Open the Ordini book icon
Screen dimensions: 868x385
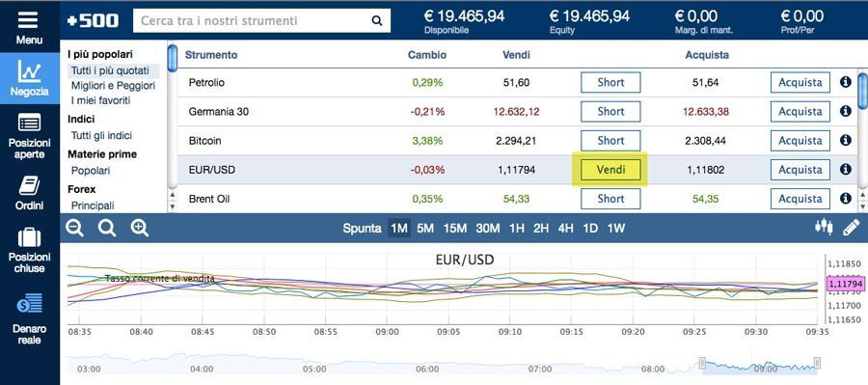click(x=29, y=185)
